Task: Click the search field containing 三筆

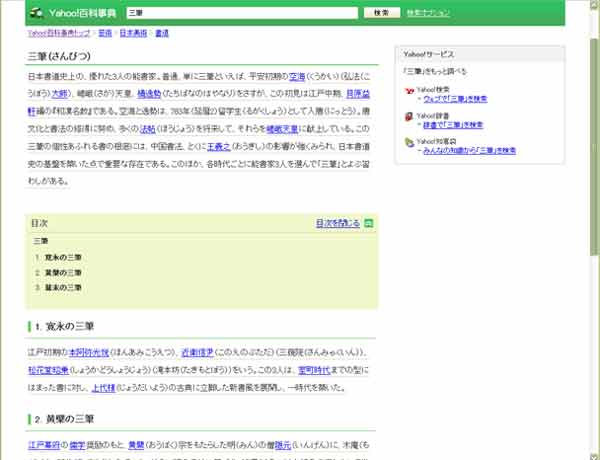Action: pos(241,13)
